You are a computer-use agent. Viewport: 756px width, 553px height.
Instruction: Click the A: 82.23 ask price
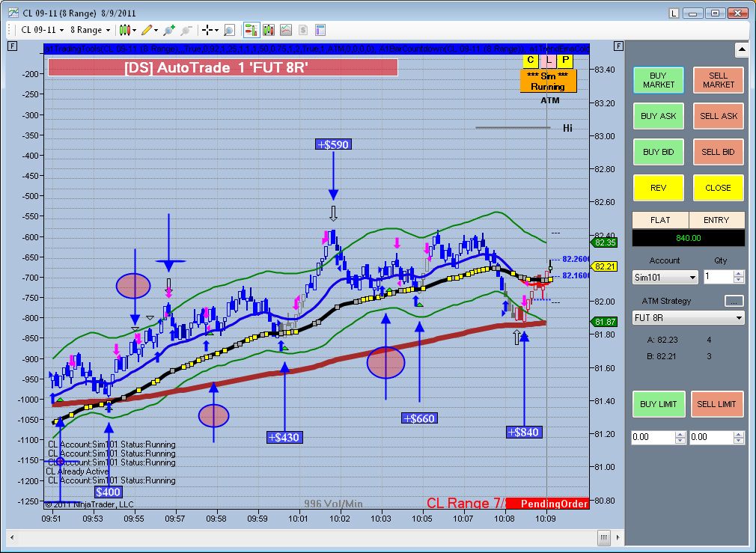click(x=662, y=340)
